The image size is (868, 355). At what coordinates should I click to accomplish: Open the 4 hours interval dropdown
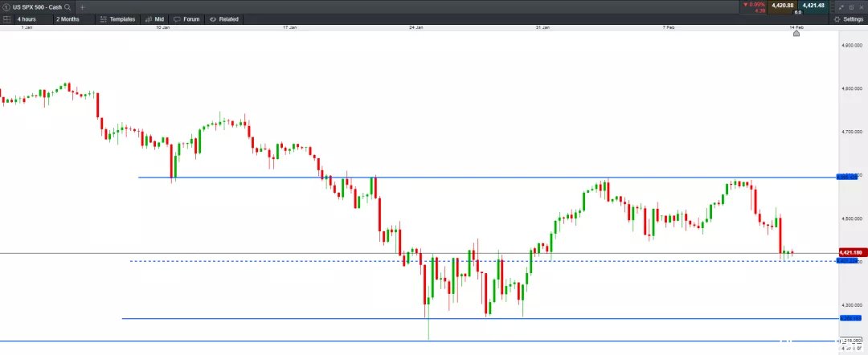(27, 18)
